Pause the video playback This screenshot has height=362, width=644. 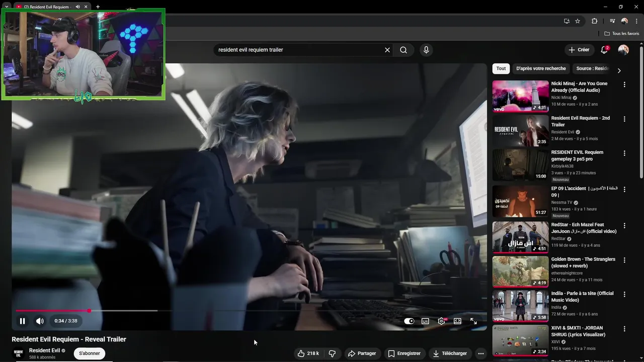pyautogui.click(x=23, y=321)
